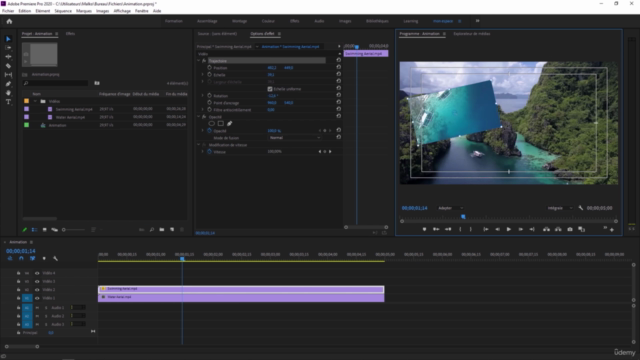
Task: Toggle linked selection in timeline
Action: 33,258
